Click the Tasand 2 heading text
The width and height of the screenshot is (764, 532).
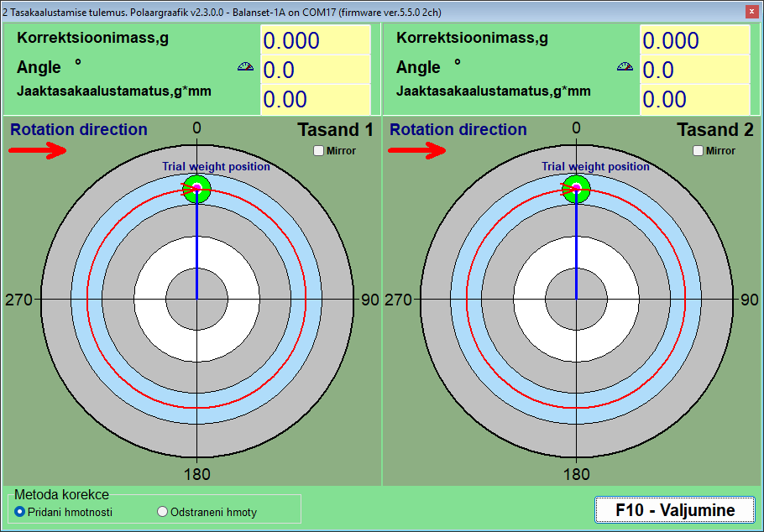coord(715,130)
